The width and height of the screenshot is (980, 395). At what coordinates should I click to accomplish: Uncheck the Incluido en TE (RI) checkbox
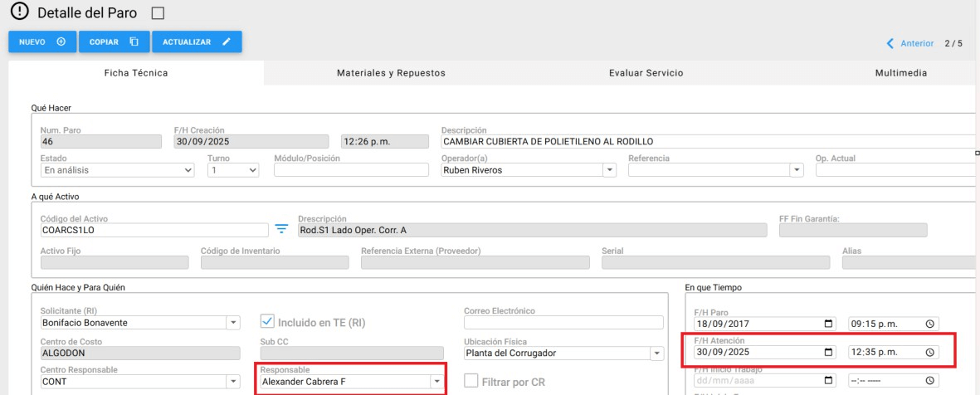coord(267,321)
